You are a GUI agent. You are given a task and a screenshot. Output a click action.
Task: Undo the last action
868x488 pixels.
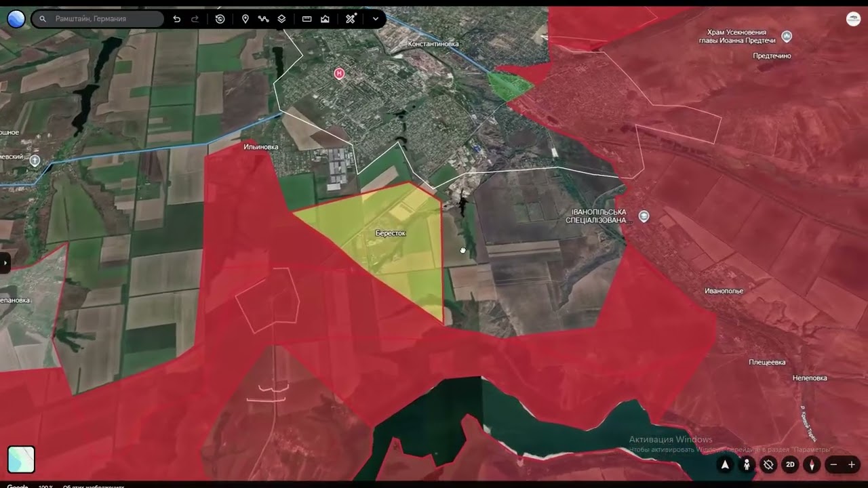click(177, 19)
